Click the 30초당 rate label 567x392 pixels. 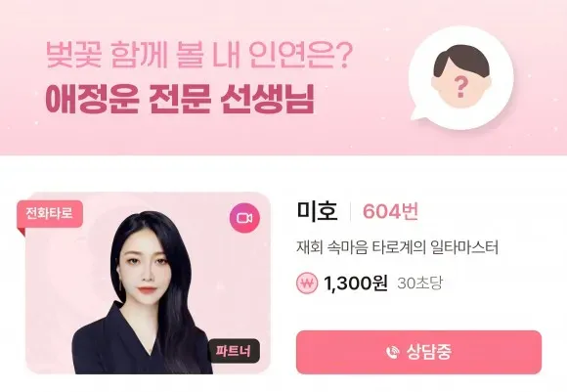[419, 283]
